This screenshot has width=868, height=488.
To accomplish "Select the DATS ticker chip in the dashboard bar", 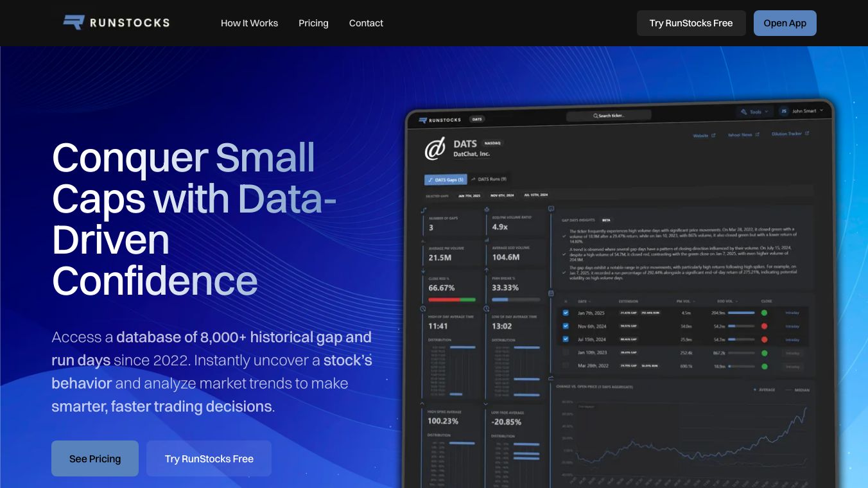I will (x=477, y=119).
